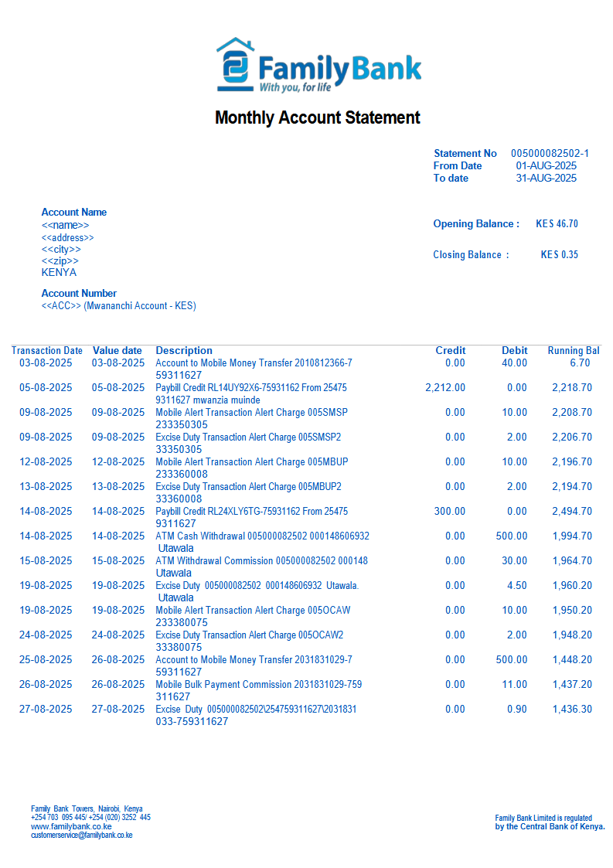The width and height of the screenshot is (613, 868).
Task: Select the From Date value 01-AUG-2025
Action: (546, 165)
